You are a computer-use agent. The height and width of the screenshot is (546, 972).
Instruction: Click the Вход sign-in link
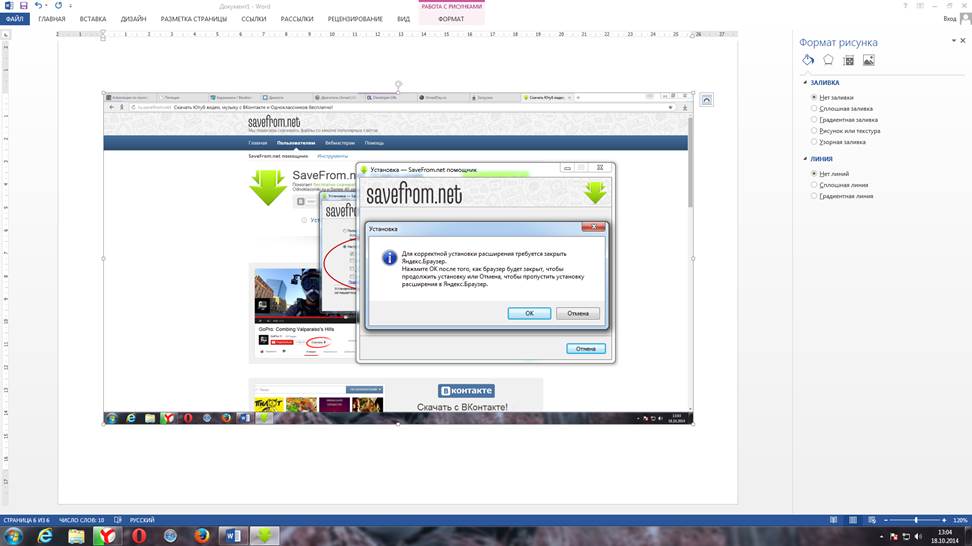949,19
